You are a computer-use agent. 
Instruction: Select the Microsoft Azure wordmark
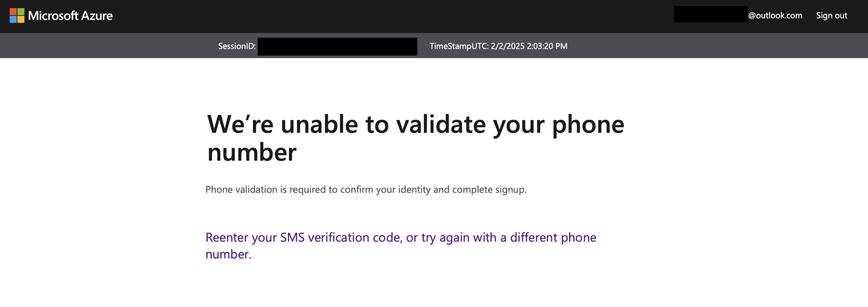(x=70, y=16)
